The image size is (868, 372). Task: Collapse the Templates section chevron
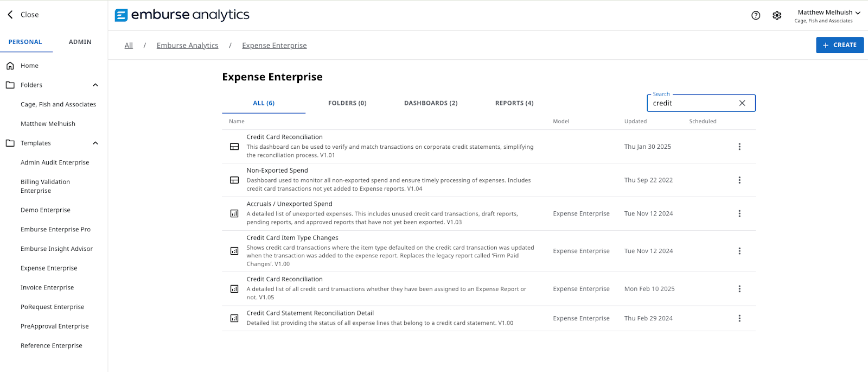[x=95, y=143]
